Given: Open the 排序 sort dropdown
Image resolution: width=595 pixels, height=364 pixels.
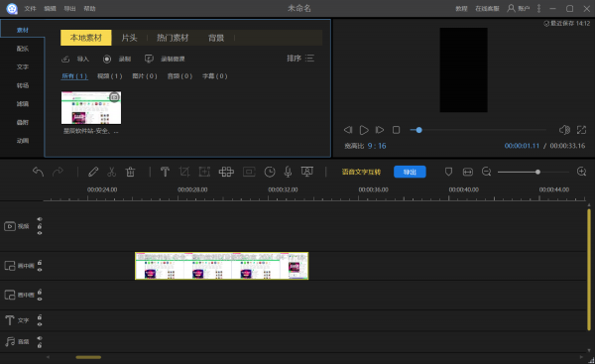Looking at the screenshot, I should pos(300,59).
